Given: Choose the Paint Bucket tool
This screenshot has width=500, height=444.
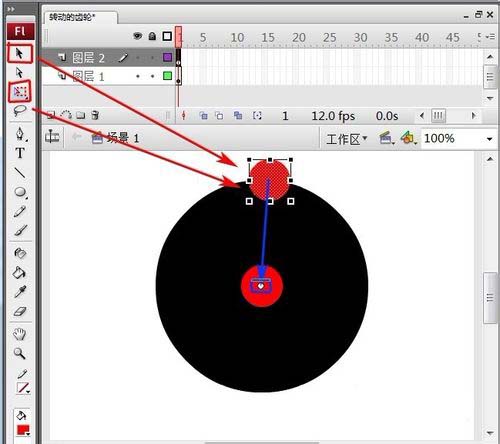Looking at the screenshot, I should coord(19,273).
